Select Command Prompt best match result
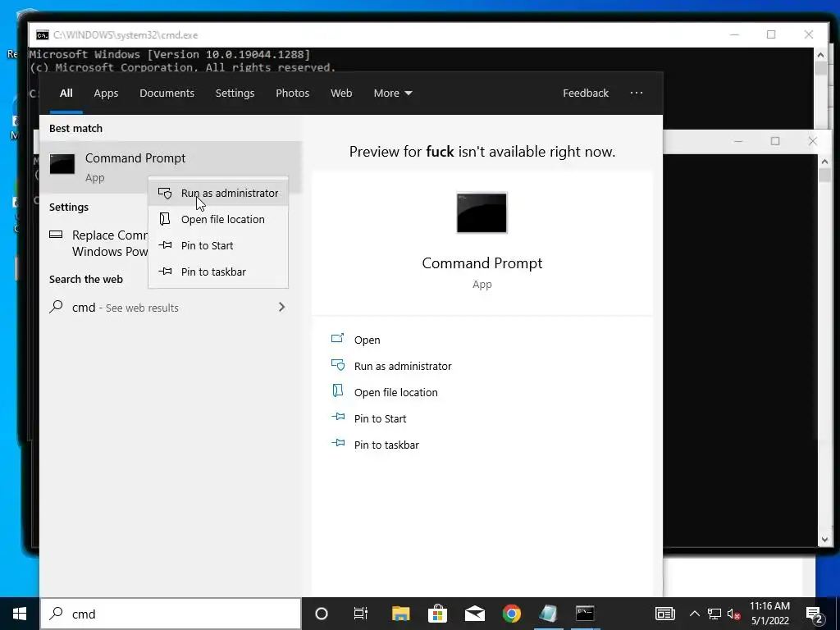The image size is (840, 630). point(171,167)
